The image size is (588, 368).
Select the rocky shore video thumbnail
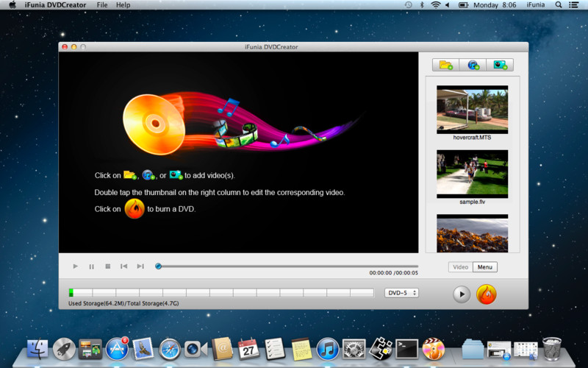(x=472, y=233)
